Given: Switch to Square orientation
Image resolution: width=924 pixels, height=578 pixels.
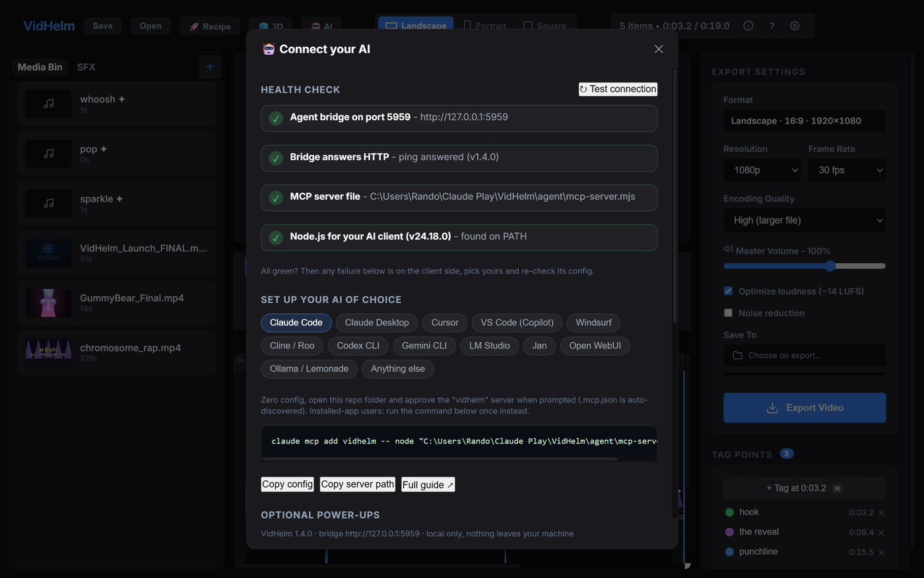Looking at the screenshot, I should coord(545,26).
